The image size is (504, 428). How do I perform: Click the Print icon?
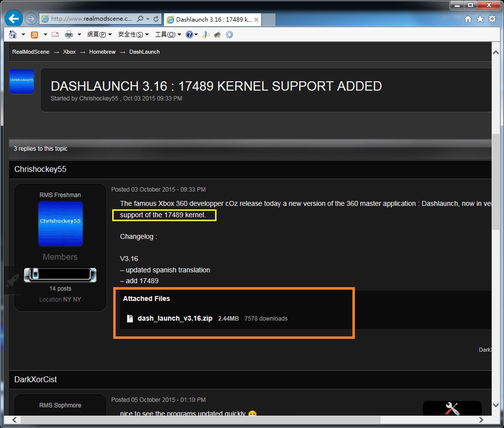(x=69, y=34)
